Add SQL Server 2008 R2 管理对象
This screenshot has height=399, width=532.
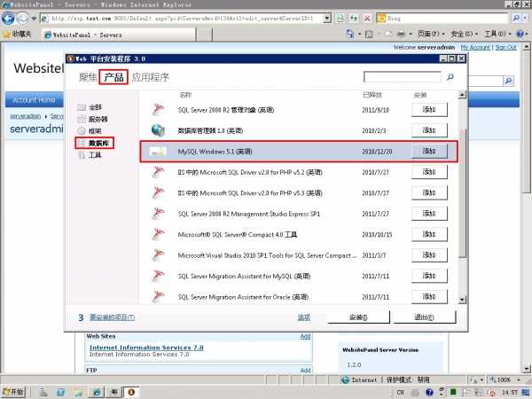(x=429, y=110)
